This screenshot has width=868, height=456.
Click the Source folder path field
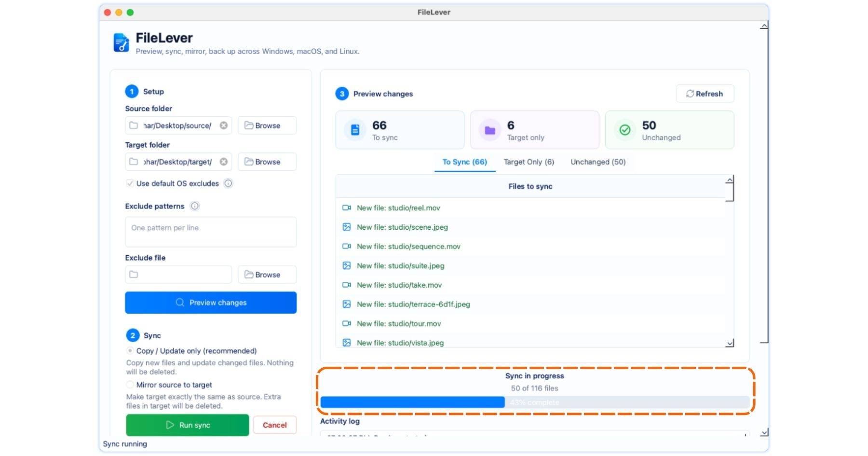click(x=178, y=125)
